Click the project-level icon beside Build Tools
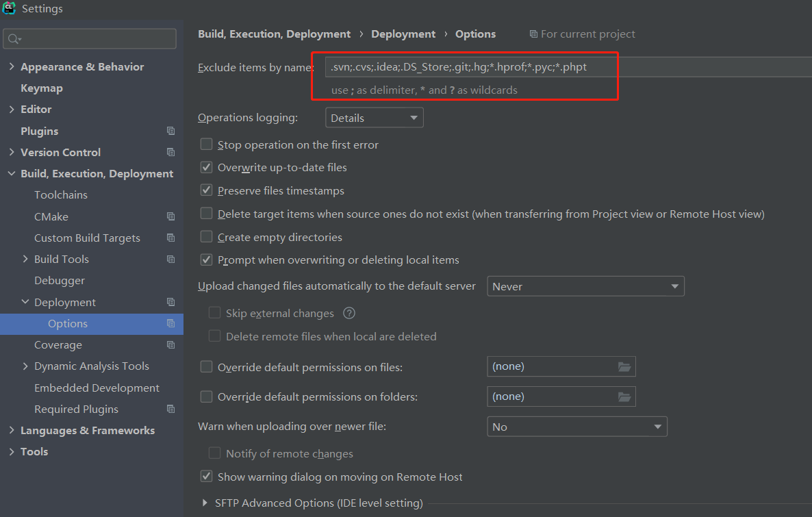Image resolution: width=812 pixels, height=517 pixels. (x=170, y=259)
